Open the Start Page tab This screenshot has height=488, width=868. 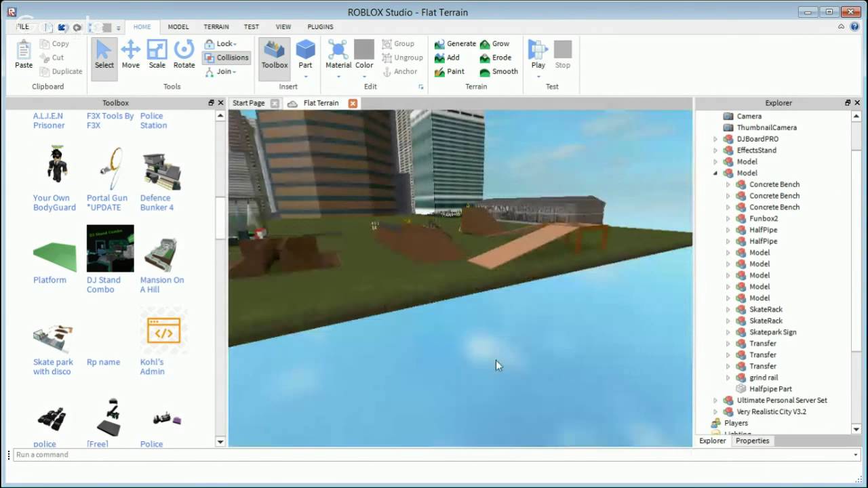[x=248, y=103]
